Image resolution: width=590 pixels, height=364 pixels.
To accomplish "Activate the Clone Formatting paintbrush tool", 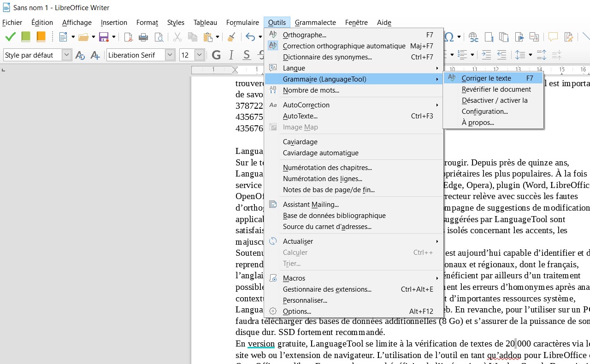I will click(x=231, y=37).
